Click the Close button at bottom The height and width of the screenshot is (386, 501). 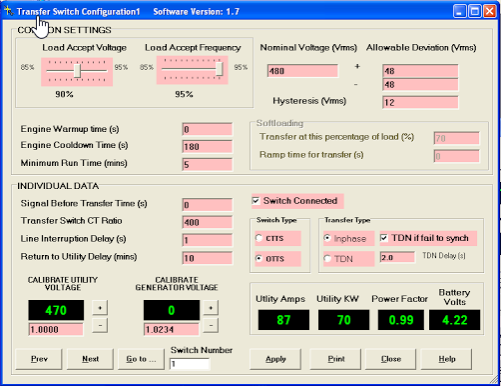click(391, 359)
